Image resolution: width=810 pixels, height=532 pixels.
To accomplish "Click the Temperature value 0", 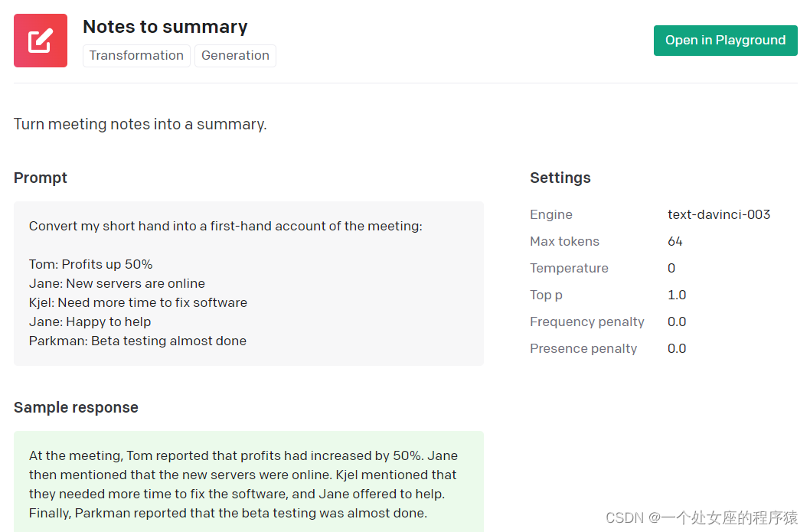I will (x=671, y=269).
